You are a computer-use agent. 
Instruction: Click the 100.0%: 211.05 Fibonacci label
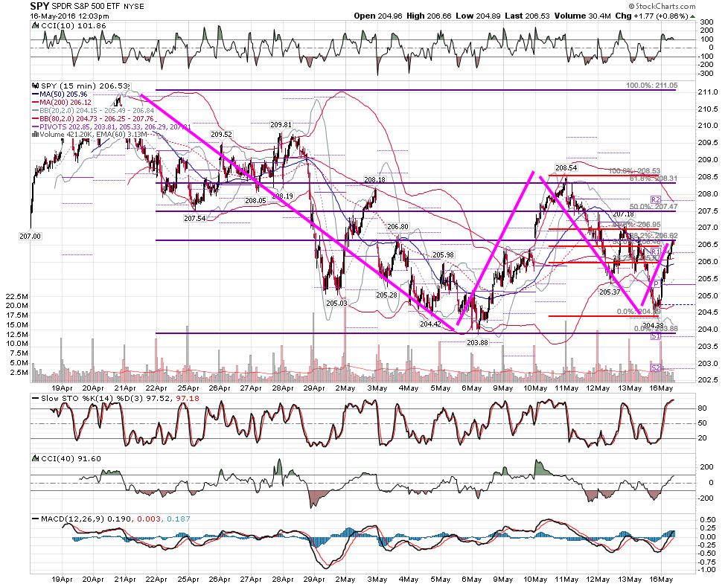pyautogui.click(x=651, y=86)
